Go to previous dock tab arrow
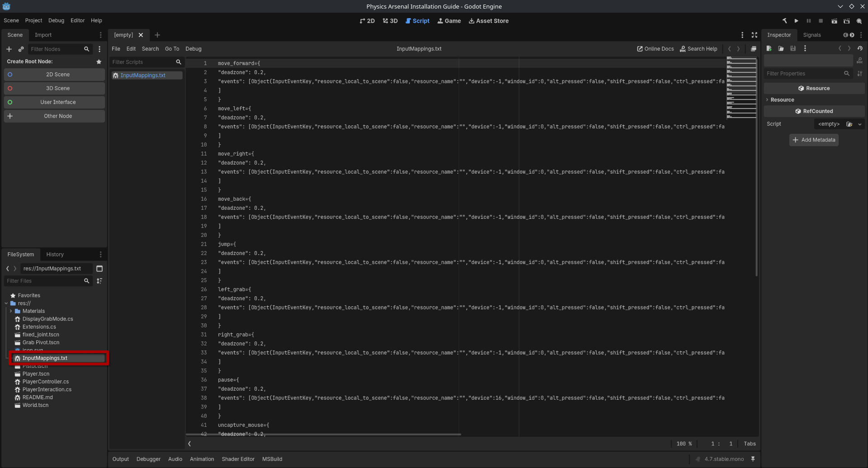The height and width of the screenshot is (468, 868). coord(845,35)
